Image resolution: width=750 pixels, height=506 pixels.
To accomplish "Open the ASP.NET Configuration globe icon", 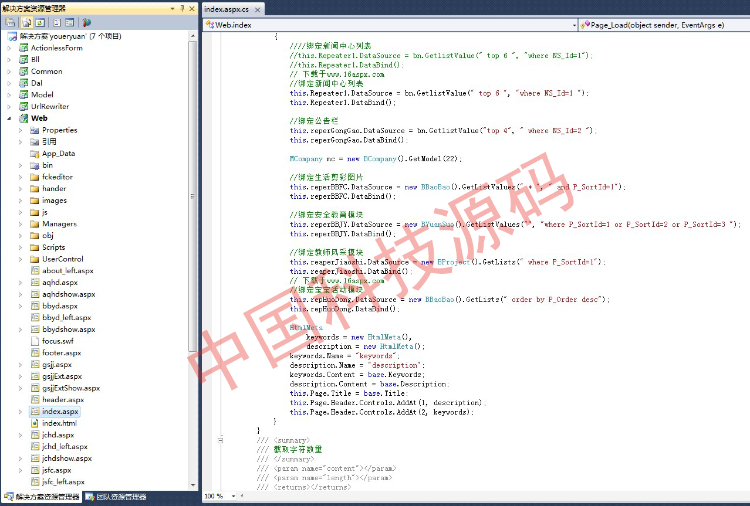I will coord(87,22).
